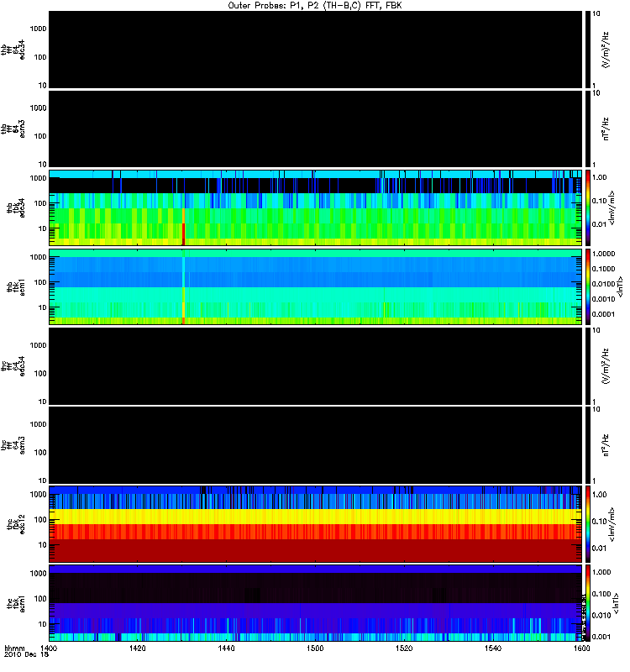
Task: Click the 1000 frequency tick of thb fbk scm1
Action: point(38,257)
